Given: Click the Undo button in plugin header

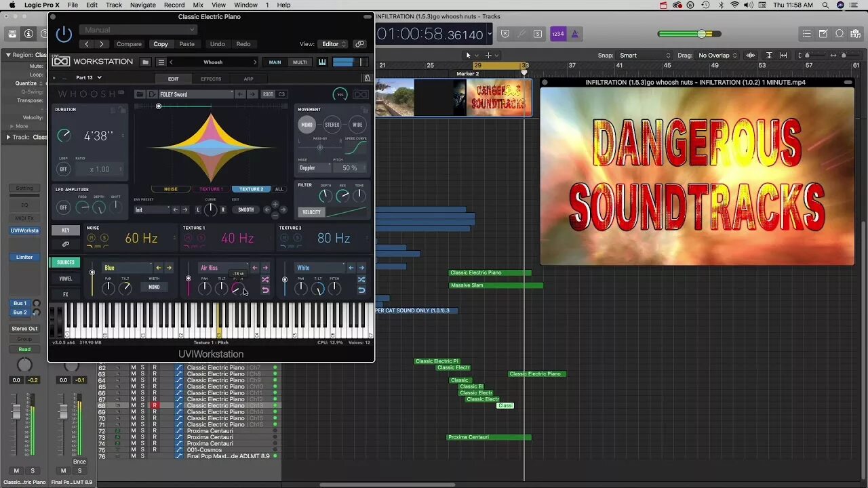Looking at the screenshot, I should pos(217,44).
